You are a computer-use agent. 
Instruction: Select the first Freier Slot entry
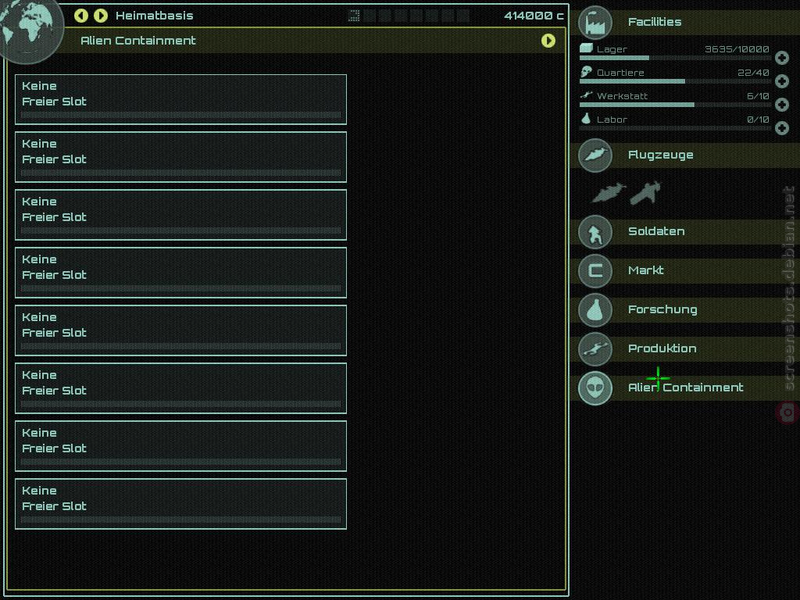point(181,99)
